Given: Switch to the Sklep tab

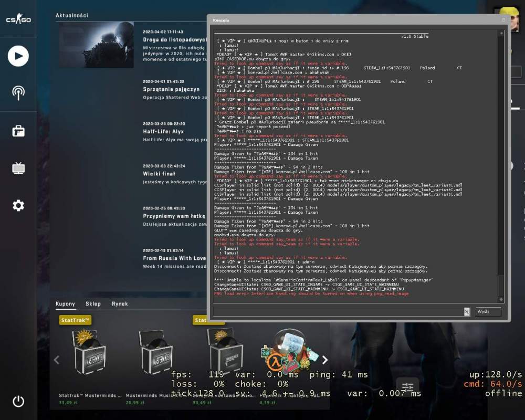Looking at the screenshot, I should (x=93, y=304).
